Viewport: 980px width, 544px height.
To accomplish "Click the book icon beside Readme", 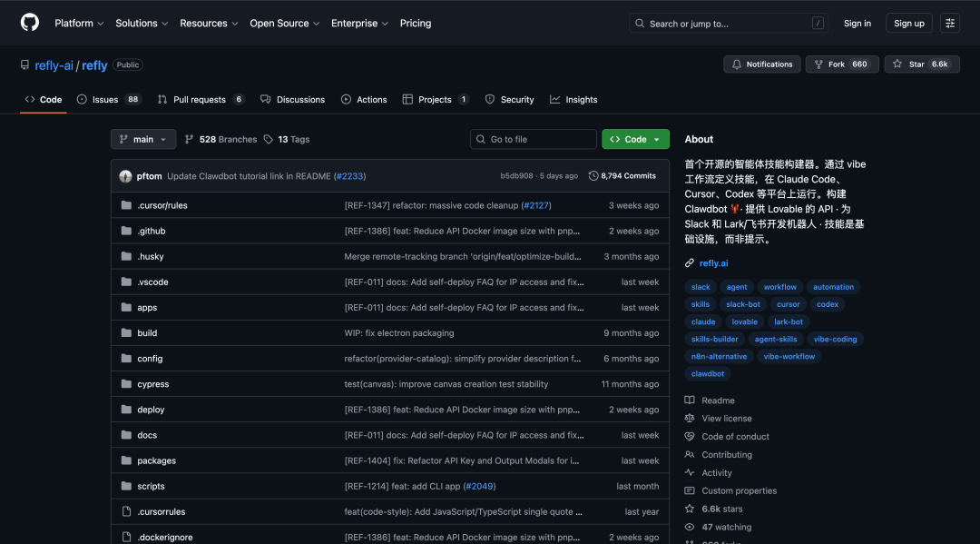I will (690, 401).
